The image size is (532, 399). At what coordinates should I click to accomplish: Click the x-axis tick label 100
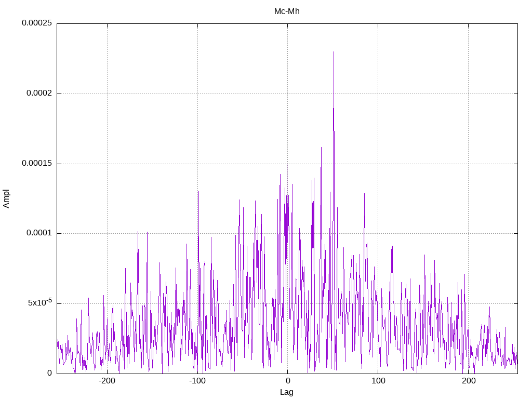tap(378, 381)
